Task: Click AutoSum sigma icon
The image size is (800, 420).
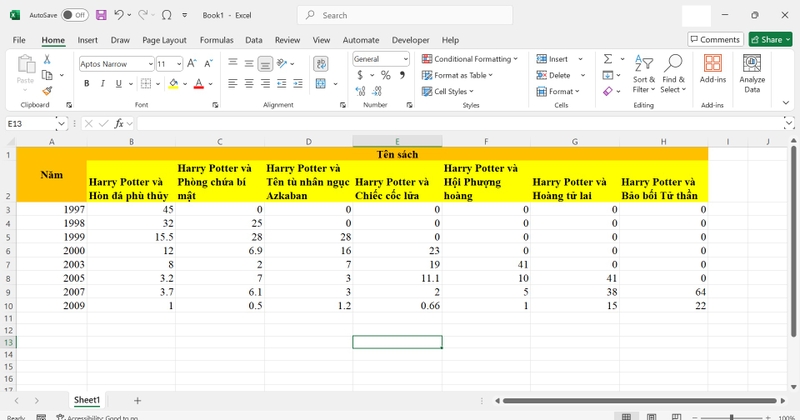Action: click(x=608, y=59)
